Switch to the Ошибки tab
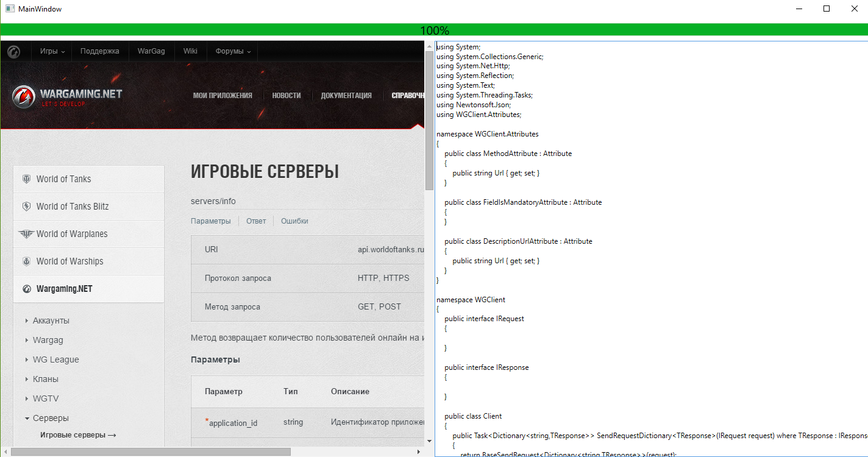The image size is (868, 457). pos(294,221)
